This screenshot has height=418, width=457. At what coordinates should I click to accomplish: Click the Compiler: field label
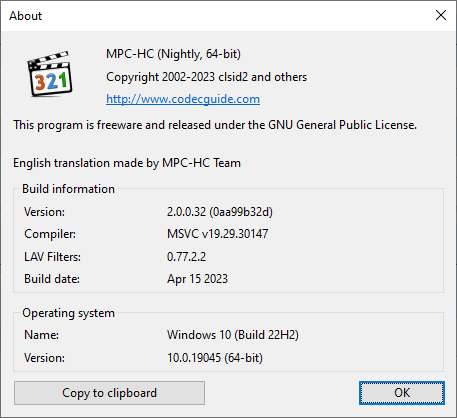click(50, 234)
